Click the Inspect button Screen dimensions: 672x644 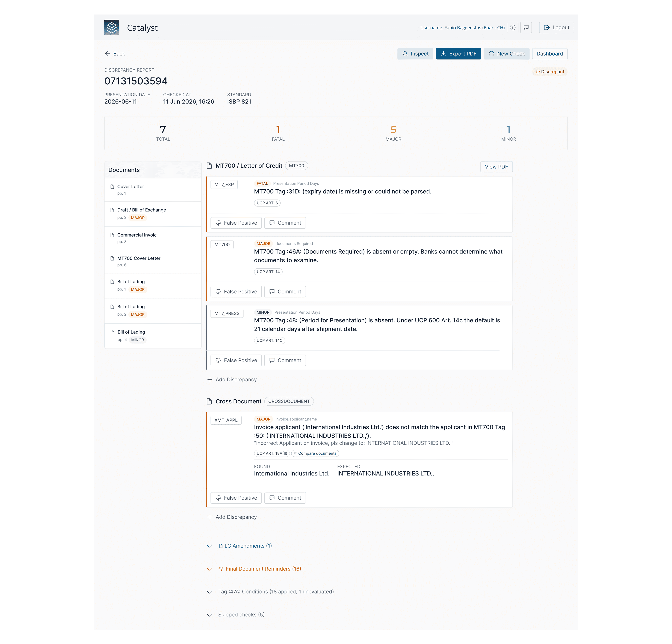415,54
